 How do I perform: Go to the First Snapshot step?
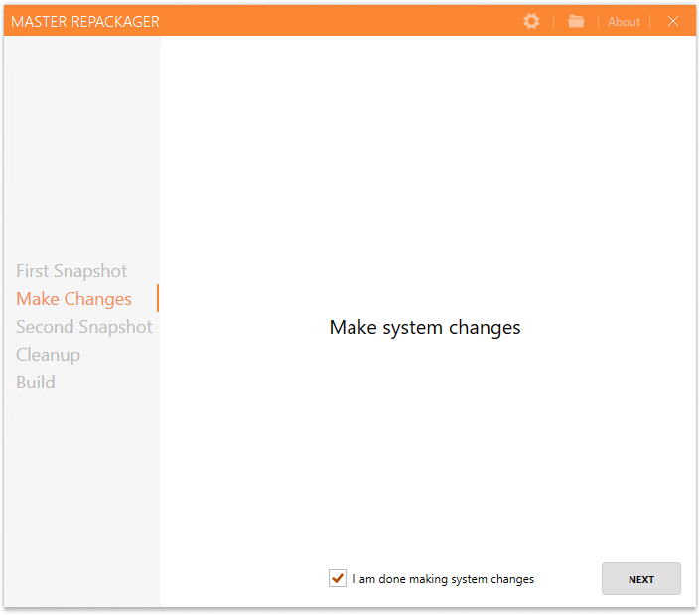tap(71, 271)
